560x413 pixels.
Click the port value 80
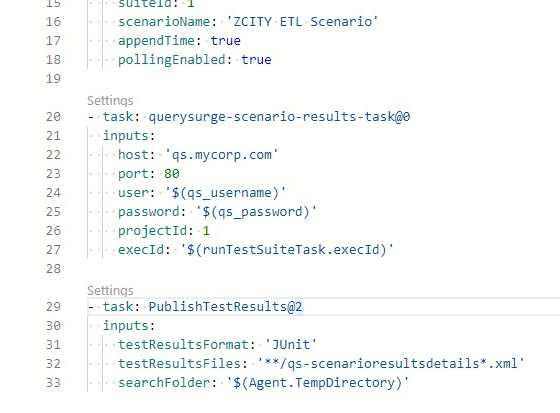click(172, 174)
